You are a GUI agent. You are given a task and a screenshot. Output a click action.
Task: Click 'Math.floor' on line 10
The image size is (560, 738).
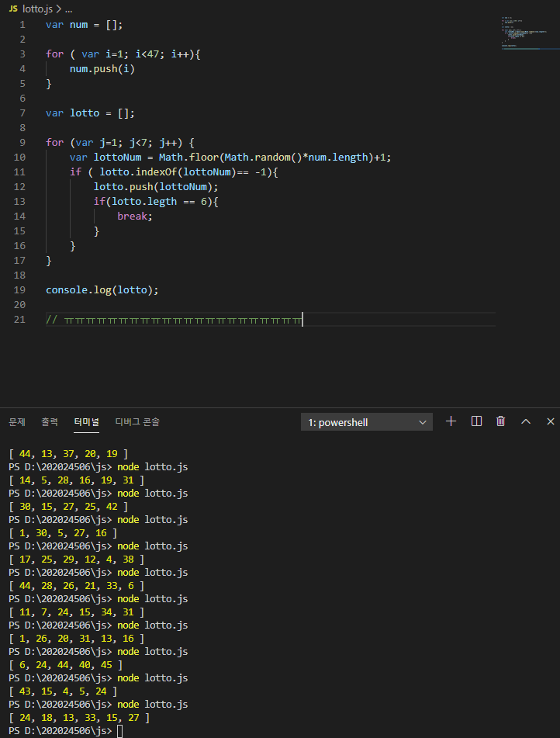[x=188, y=158]
